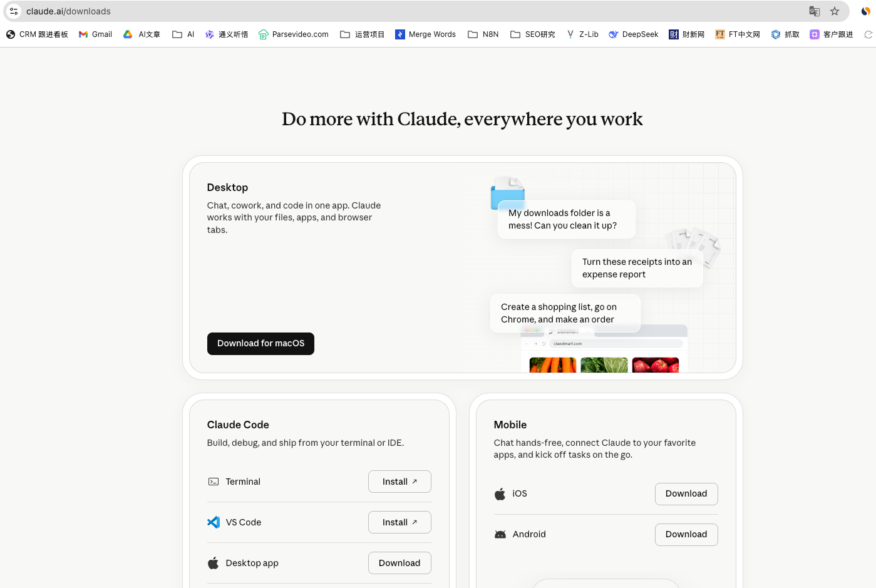This screenshot has width=876, height=588.
Task: Open the site information icon beside the URL
Action: (x=14, y=11)
